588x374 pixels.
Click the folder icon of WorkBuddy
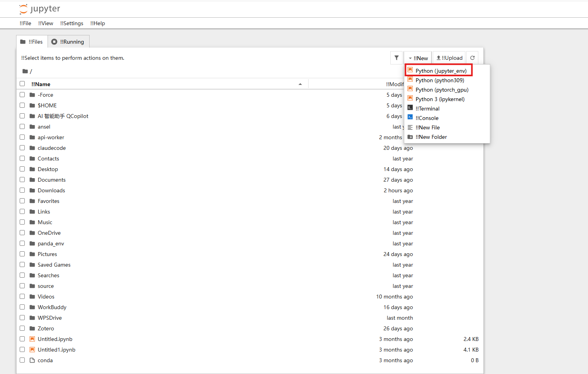coord(32,307)
